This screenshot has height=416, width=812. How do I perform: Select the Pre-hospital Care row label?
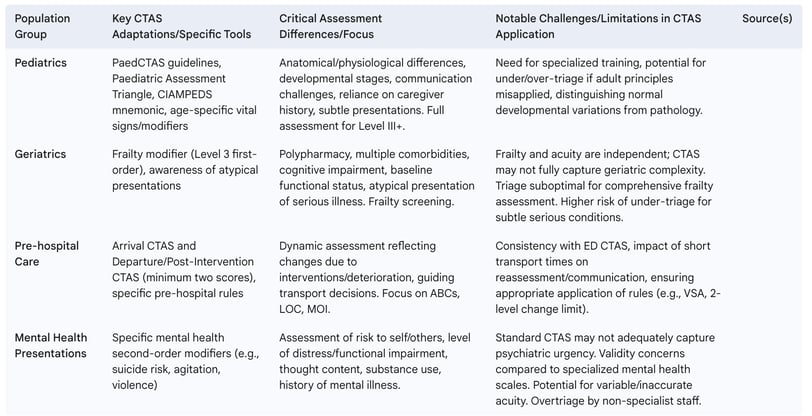pyautogui.click(x=47, y=254)
